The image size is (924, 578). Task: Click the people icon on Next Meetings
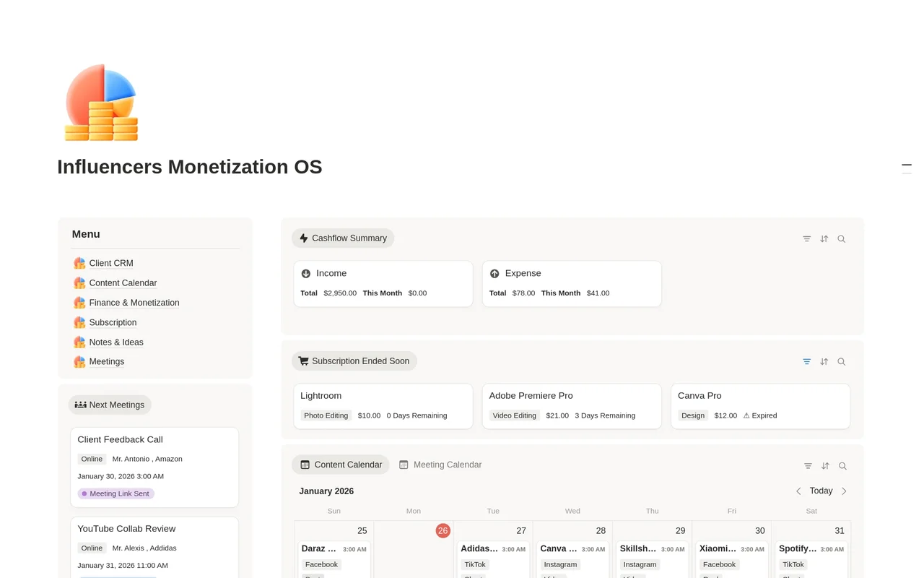pyautogui.click(x=81, y=405)
